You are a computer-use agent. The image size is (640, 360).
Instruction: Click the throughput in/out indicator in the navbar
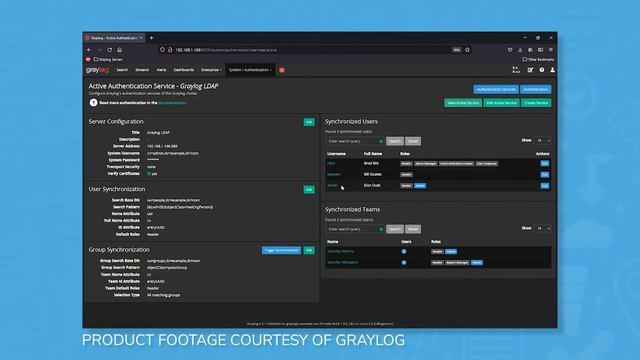pyautogui.click(x=516, y=70)
